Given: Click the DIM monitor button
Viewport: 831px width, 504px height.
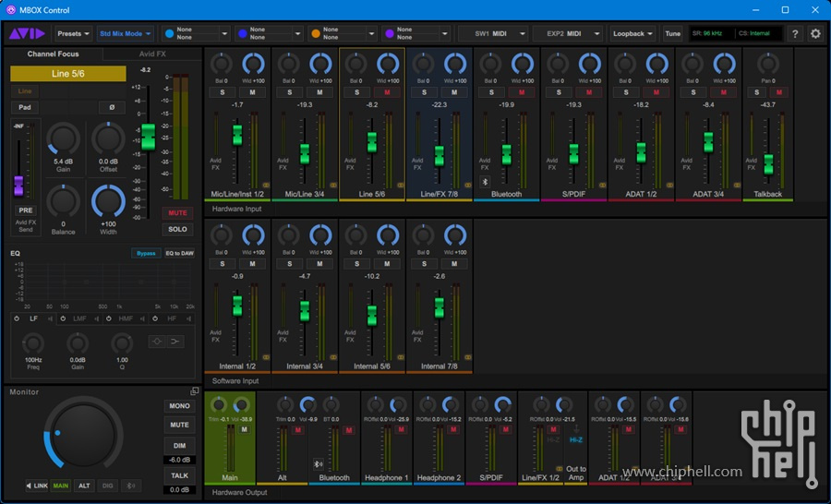Looking at the screenshot, I should coord(180,446).
